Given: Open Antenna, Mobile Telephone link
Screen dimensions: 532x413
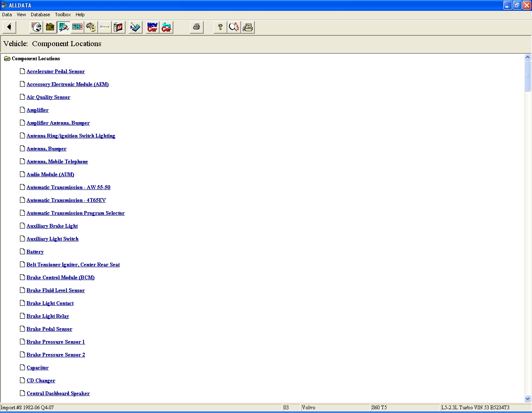Looking at the screenshot, I should point(57,162).
